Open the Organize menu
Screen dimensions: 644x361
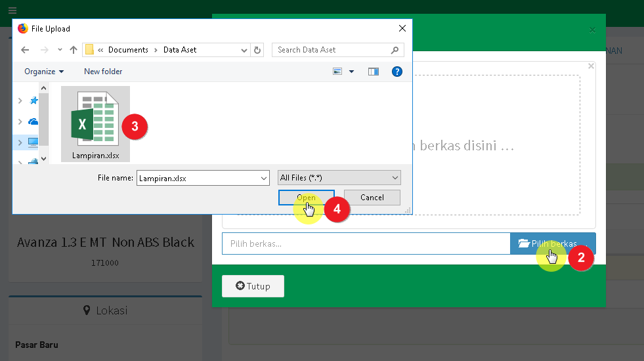pyautogui.click(x=44, y=72)
